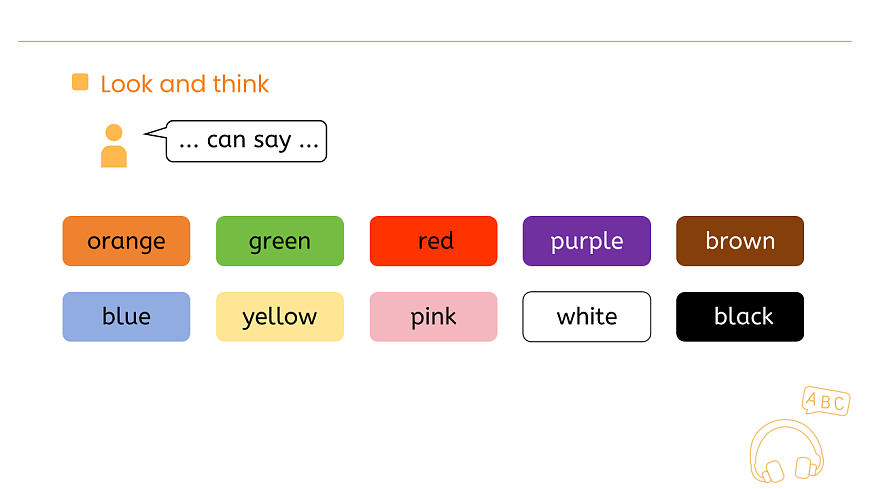Choose the red color card
The image size is (870, 489).
(433, 241)
